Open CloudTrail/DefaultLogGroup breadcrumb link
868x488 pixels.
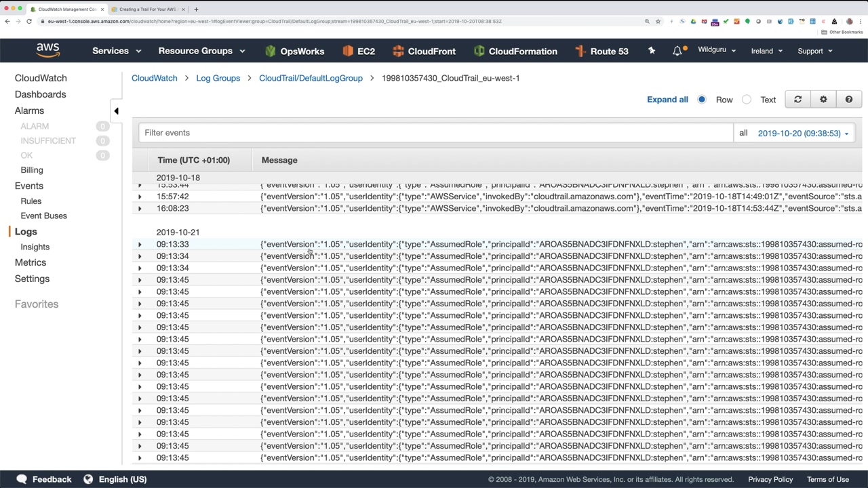point(311,78)
